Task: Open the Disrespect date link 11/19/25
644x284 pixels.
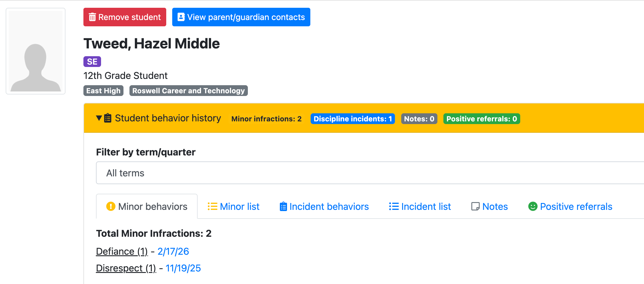Action: (183, 268)
